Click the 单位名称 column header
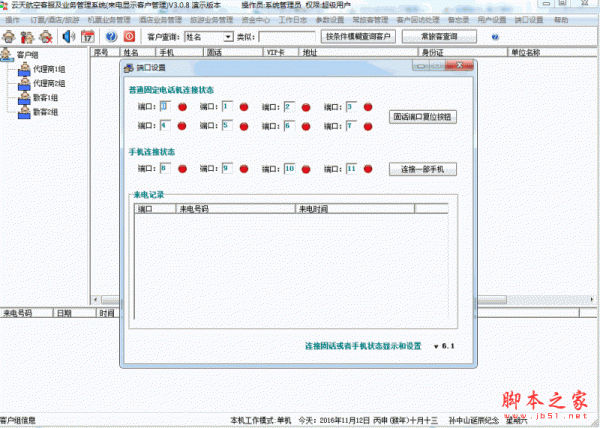Screen dimensions: 600x428 click(553, 52)
